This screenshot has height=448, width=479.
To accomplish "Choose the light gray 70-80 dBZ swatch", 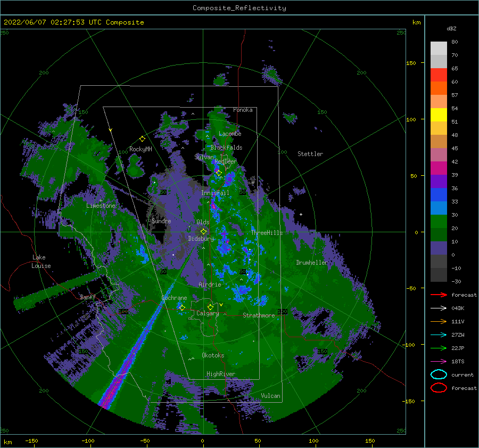I will (x=439, y=48).
